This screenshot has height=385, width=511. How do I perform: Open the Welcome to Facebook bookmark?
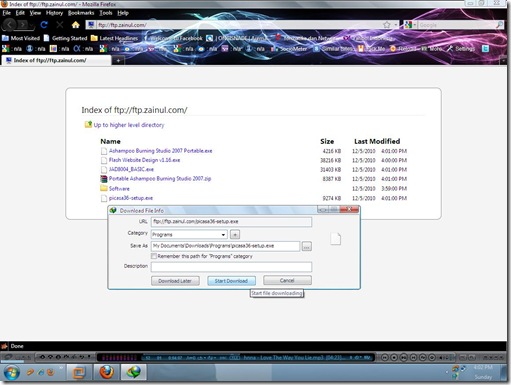[173, 38]
